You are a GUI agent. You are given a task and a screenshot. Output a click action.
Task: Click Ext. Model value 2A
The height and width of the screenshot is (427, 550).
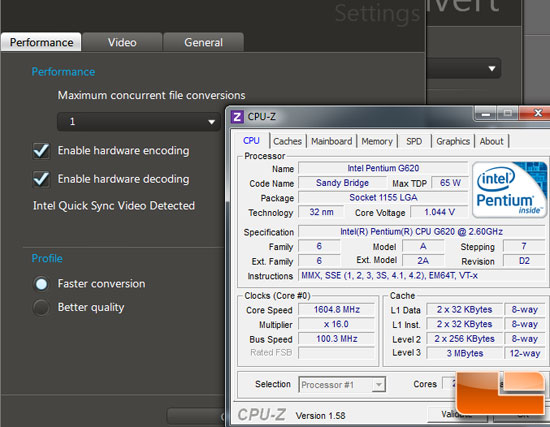[x=423, y=261]
